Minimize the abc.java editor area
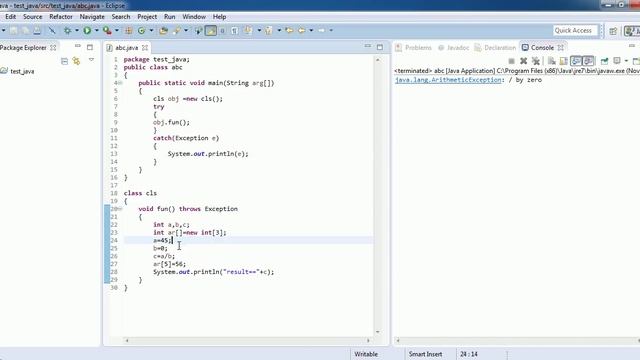640x360 pixels. 368,46
